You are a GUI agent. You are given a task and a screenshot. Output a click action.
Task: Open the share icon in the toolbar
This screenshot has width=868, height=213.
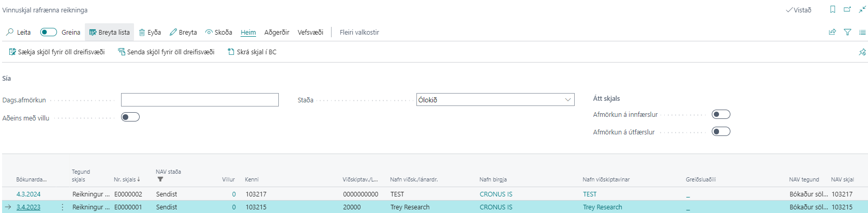[832, 32]
